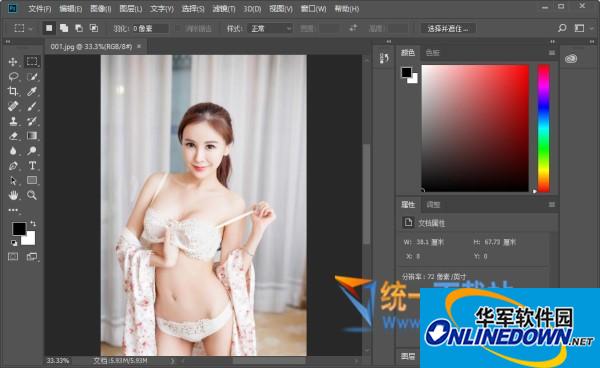The height and width of the screenshot is (368, 600).
Task: Choose Intersect with Selection mode
Action: coord(94,28)
